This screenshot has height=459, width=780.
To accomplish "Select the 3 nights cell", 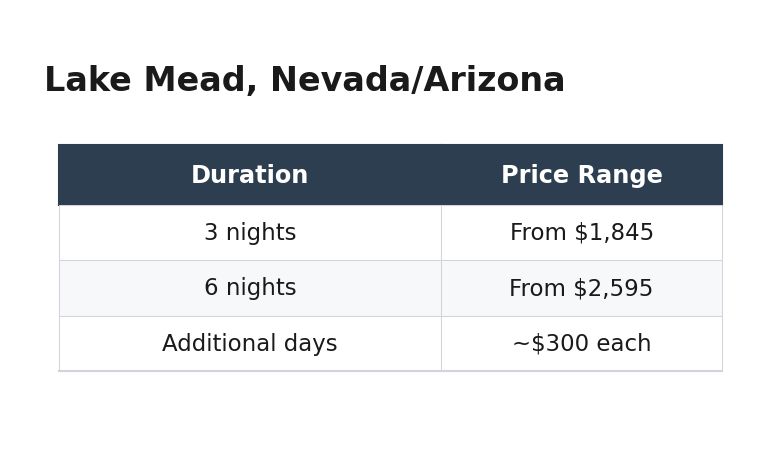I will (250, 233).
